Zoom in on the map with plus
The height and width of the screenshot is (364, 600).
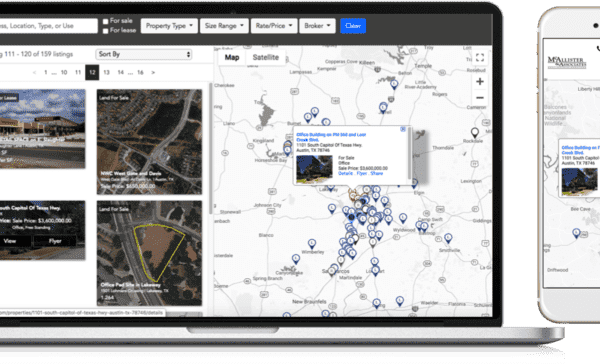(x=480, y=82)
